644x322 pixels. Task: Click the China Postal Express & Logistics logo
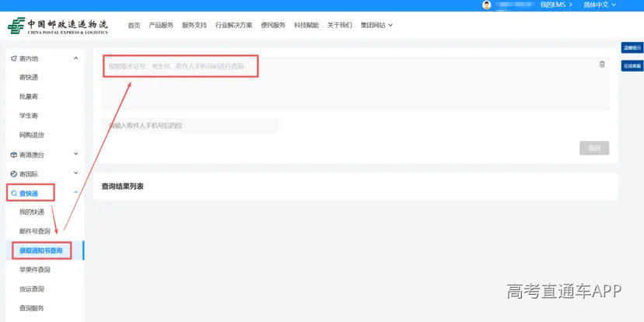click(x=58, y=26)
